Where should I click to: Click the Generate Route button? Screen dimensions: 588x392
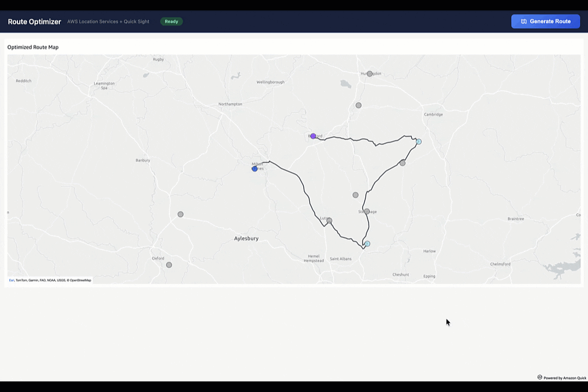(545, 21)
